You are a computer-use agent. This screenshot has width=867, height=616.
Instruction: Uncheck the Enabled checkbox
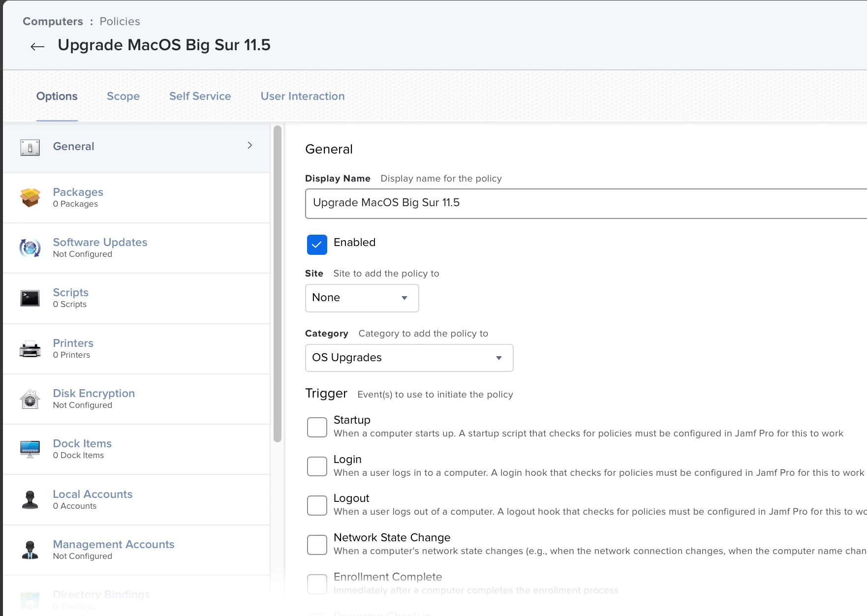point(317,245)
